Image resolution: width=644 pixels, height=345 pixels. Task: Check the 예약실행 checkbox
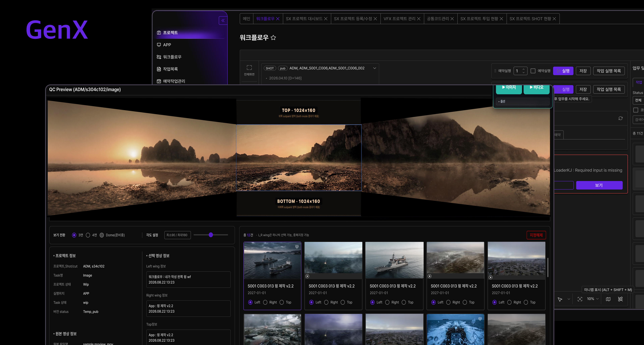(533, 71)
